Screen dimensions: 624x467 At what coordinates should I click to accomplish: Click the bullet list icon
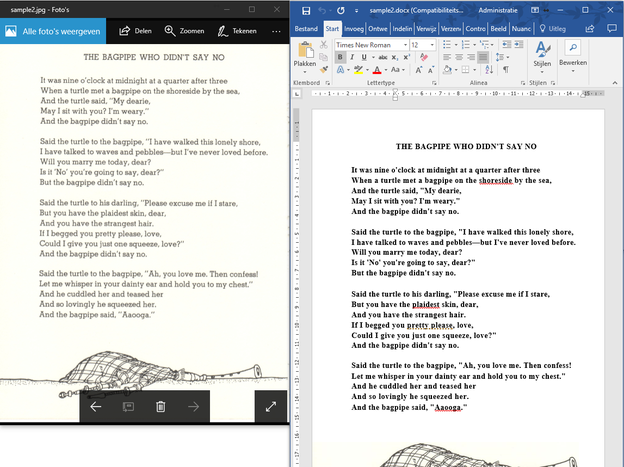[x=447, y=44]
